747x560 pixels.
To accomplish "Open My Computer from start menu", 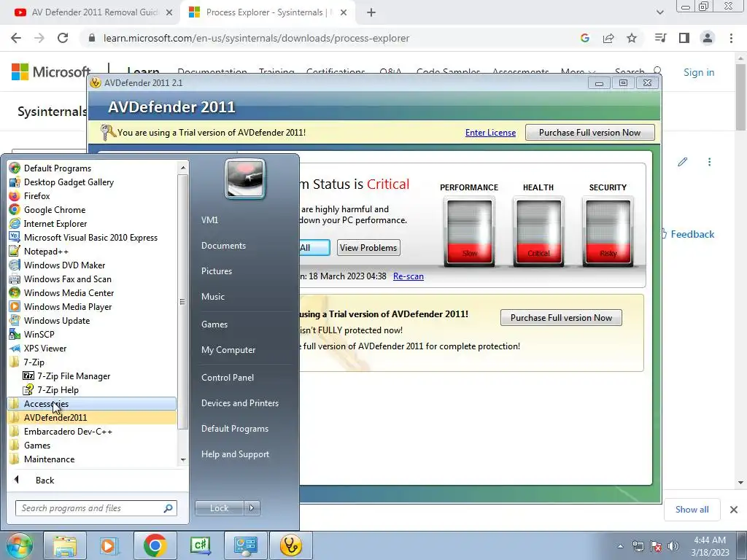I will (228, 350).
